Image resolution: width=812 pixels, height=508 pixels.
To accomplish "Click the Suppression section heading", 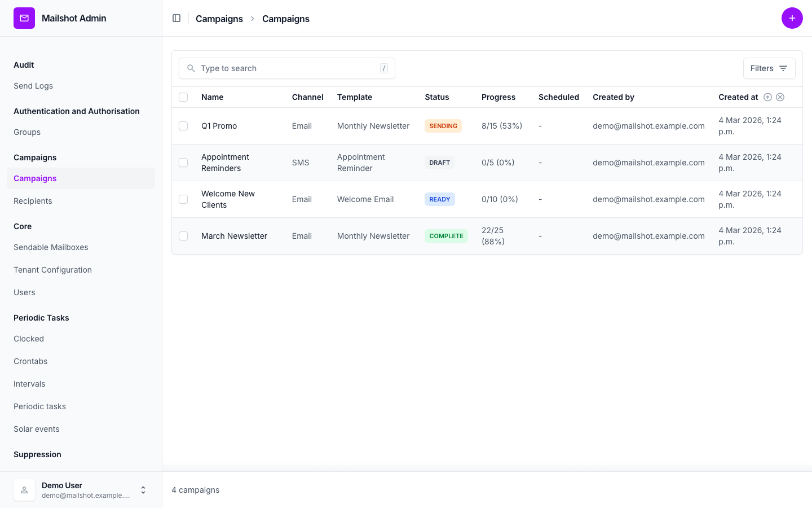I will (x=37, y=454).
